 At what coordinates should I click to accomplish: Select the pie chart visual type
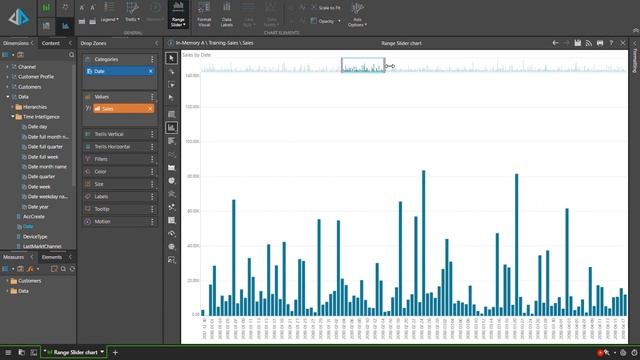coord(171,180)
